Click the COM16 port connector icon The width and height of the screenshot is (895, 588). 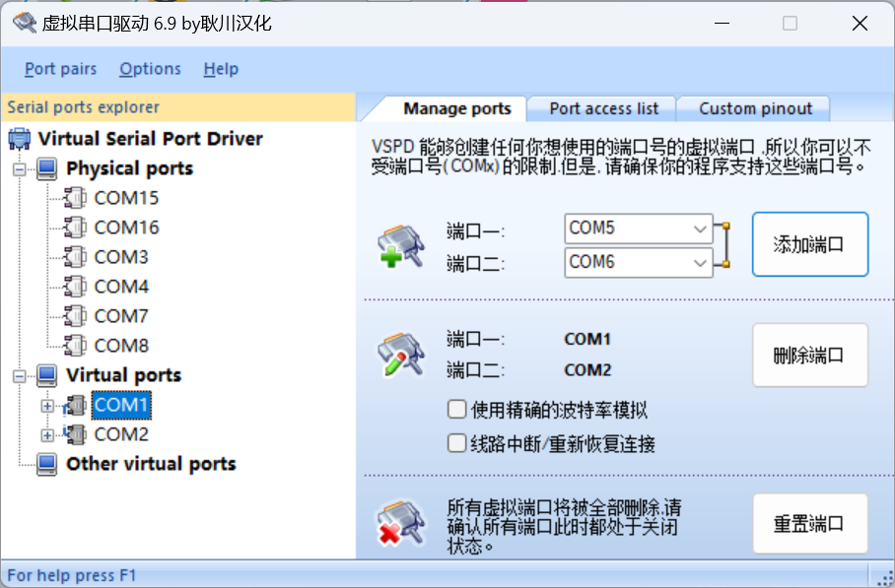(75, 229)
